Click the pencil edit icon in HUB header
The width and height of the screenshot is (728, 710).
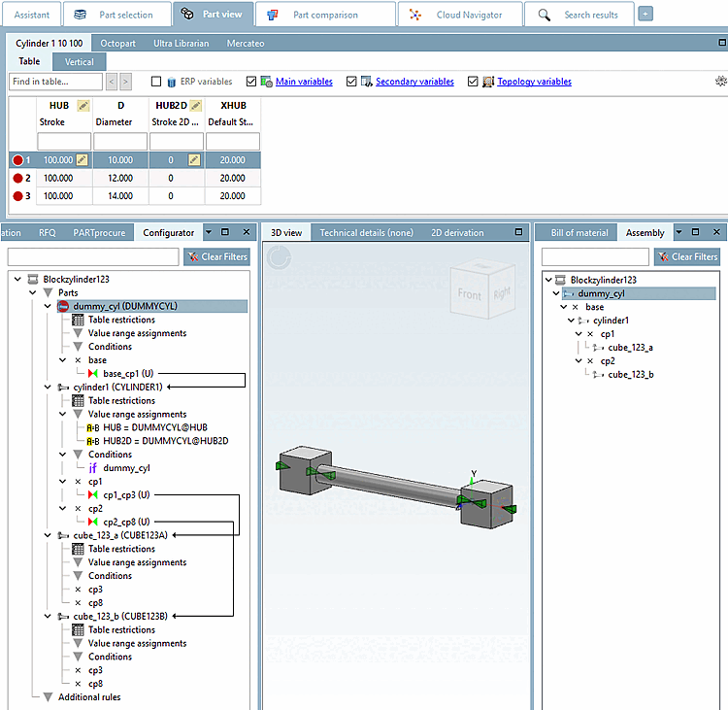83,105
